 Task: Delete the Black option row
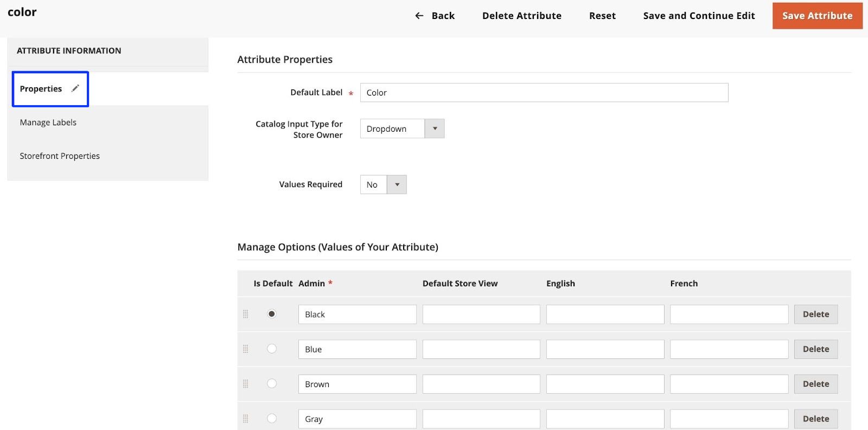click(815, 315)
